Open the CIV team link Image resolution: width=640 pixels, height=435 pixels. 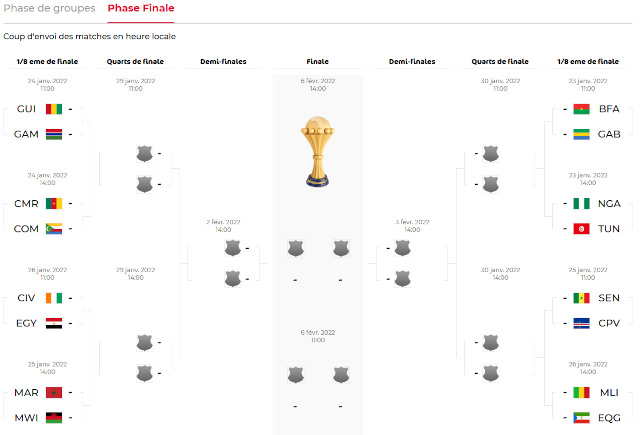tap(26, 298)
